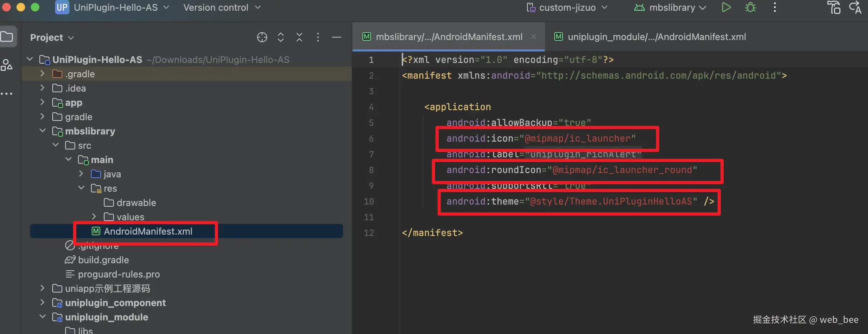The width and height of the screenshot is (868, 334).
Task: Hide the Project panel with the minimize dash
Action: 337,37
